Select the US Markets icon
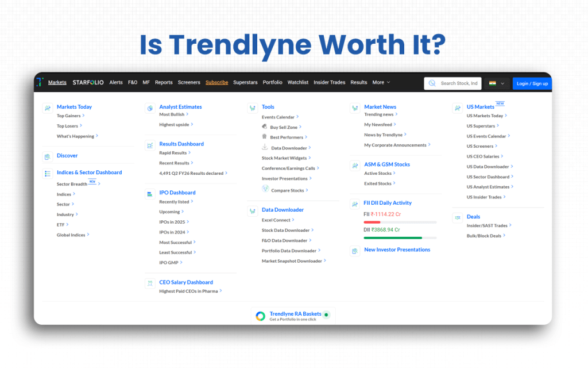Screen dimensions: 588x368 click(x=457, y=107)
